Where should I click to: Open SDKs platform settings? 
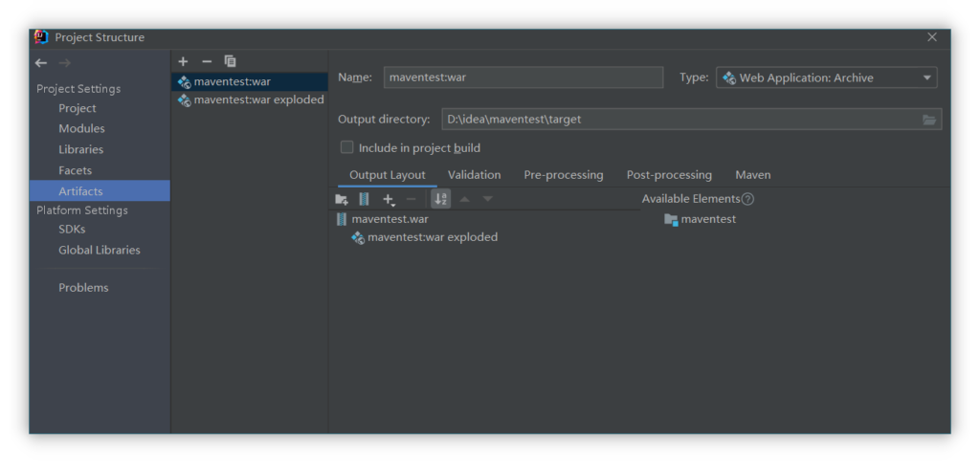(x=72, y=230)
